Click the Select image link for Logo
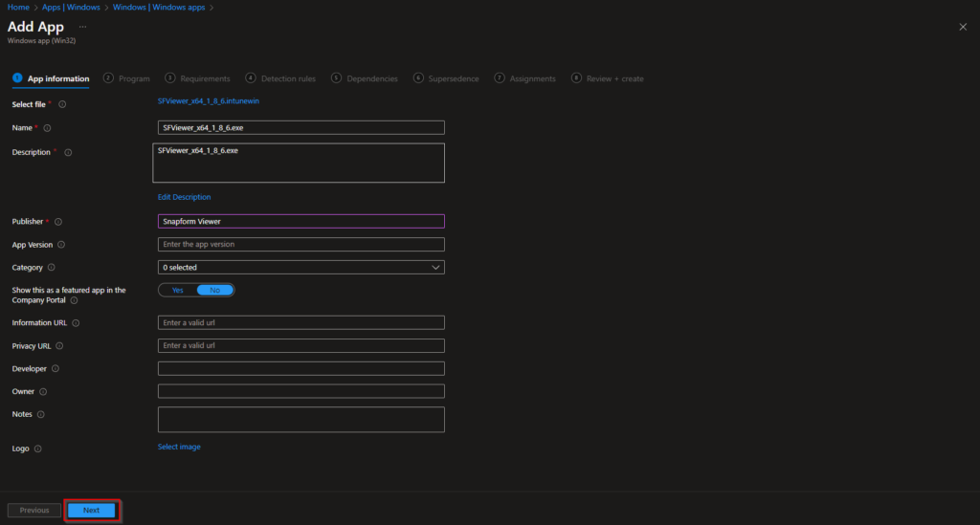The width and height of the screenshot is (980, 525). (179, 447)
